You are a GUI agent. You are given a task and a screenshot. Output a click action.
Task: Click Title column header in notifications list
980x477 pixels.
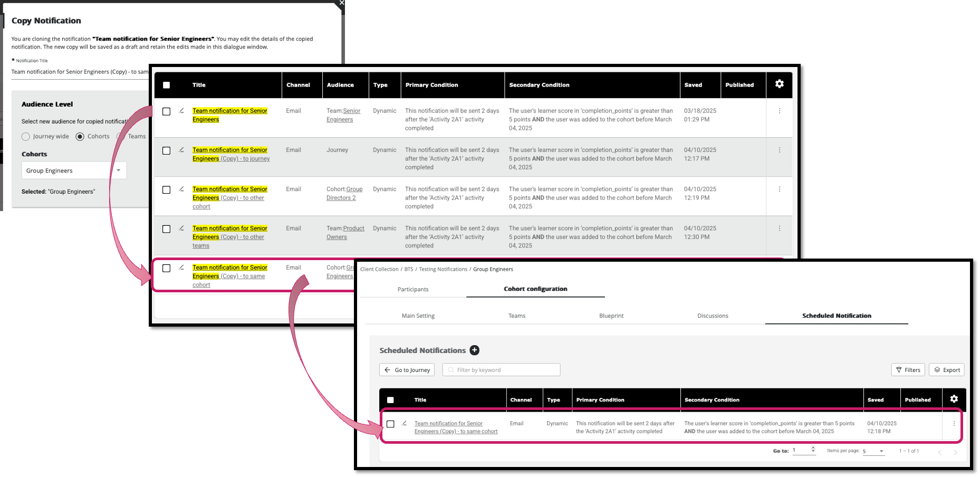199,85
